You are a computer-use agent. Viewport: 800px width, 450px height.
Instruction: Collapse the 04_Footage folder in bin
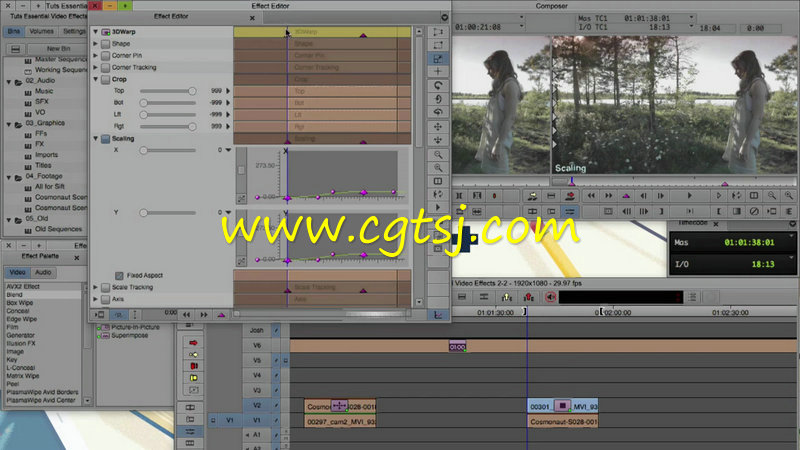(x=9, y=177)
